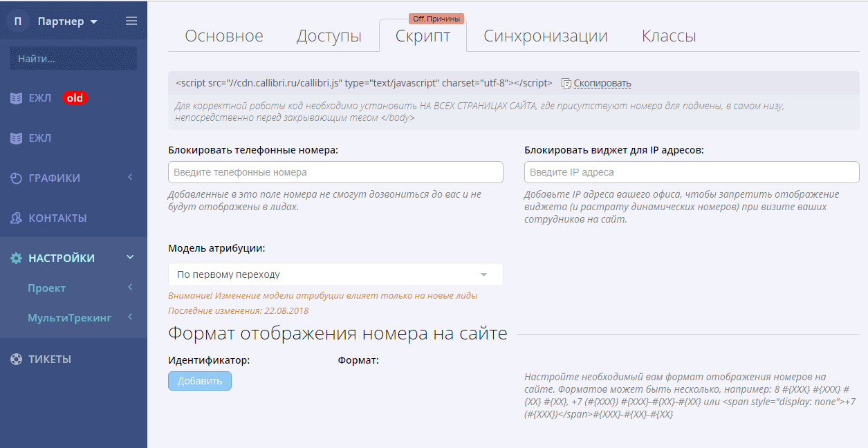The width and height of the screenshot is (868, 448).
Task: Click the round П avatar icon
Action: 18,21
